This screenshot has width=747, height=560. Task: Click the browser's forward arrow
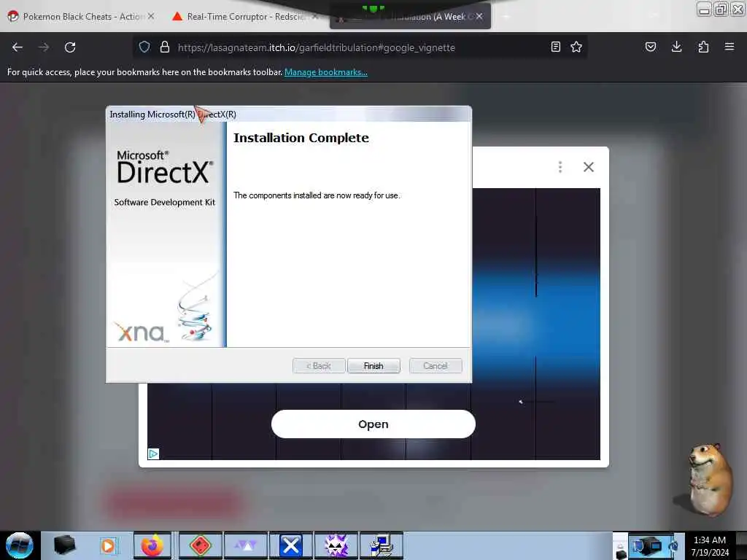click(x=44, y=47)
